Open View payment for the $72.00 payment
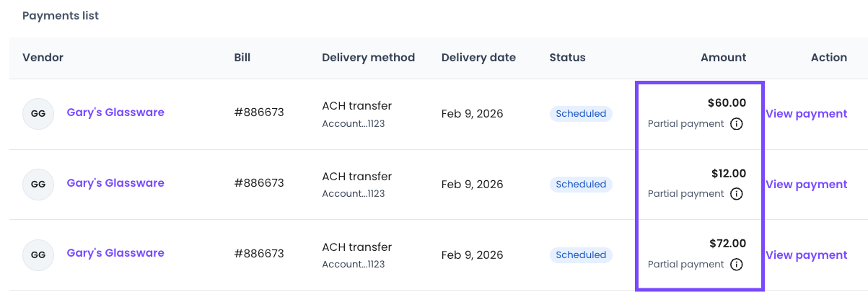868x292 pixels. point(806,255)
